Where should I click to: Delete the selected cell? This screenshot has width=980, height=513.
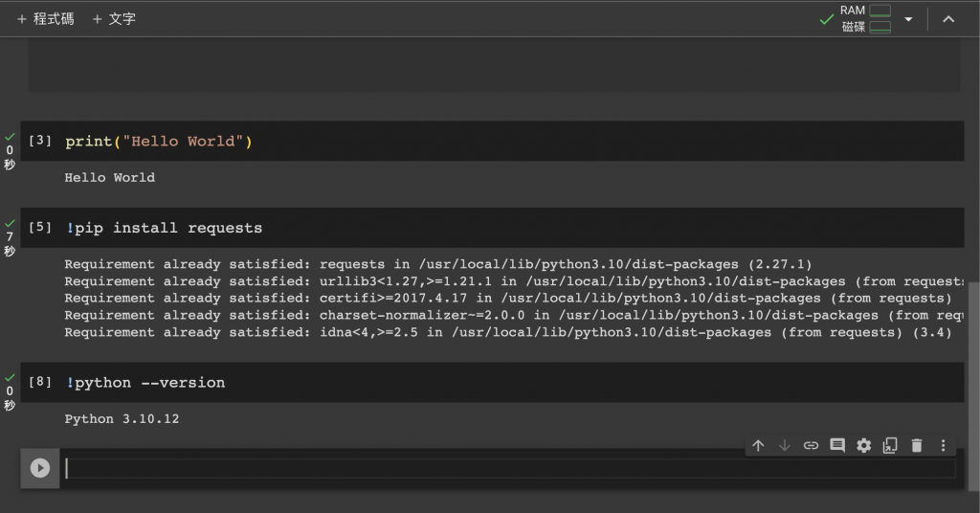point(917,445)
